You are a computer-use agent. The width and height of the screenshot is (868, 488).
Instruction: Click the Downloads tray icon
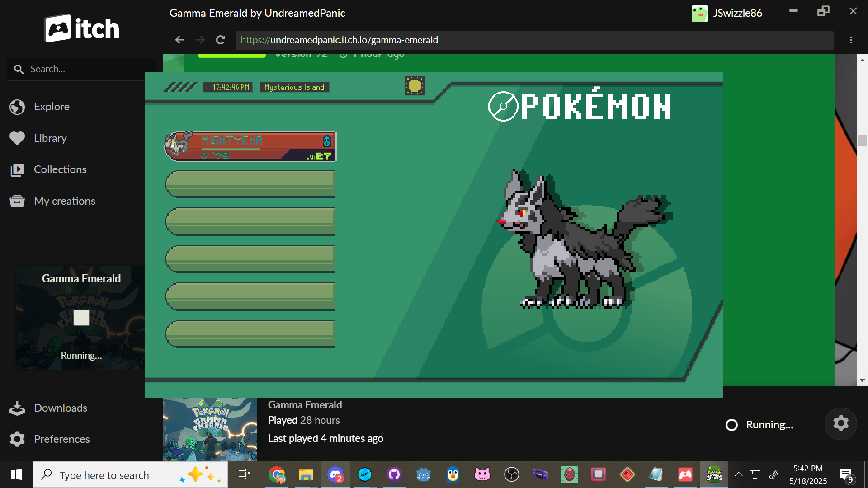[17, 408]
